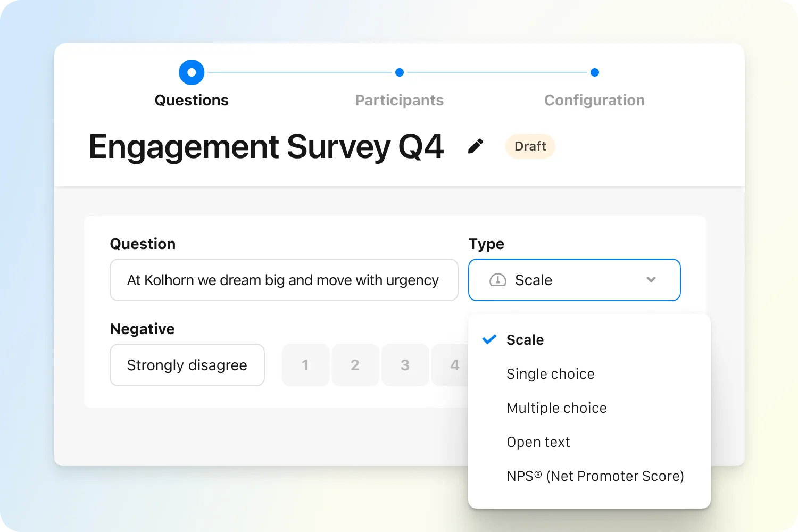
Task: Switch to the Participants tab
Action: point(399,101)
